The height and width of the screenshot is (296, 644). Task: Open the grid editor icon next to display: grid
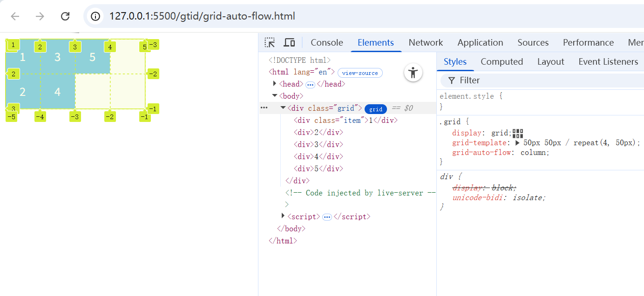pos(518,133)
